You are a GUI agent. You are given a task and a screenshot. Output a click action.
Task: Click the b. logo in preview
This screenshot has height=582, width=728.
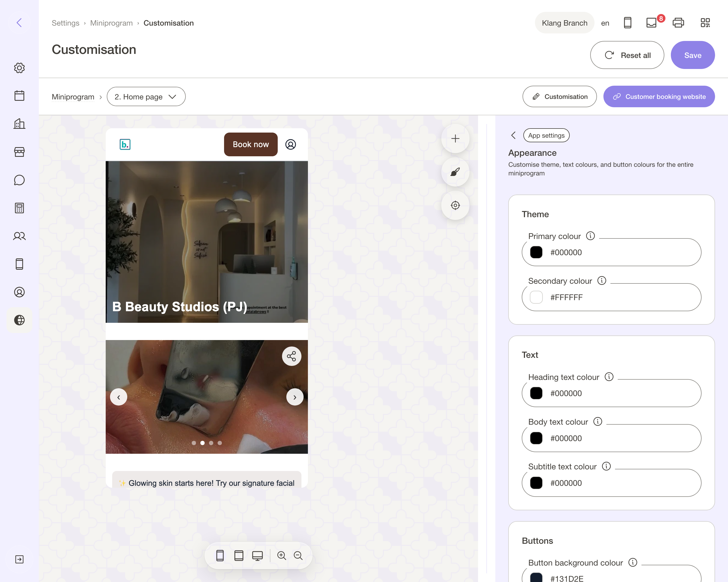(x=125, y=144)
